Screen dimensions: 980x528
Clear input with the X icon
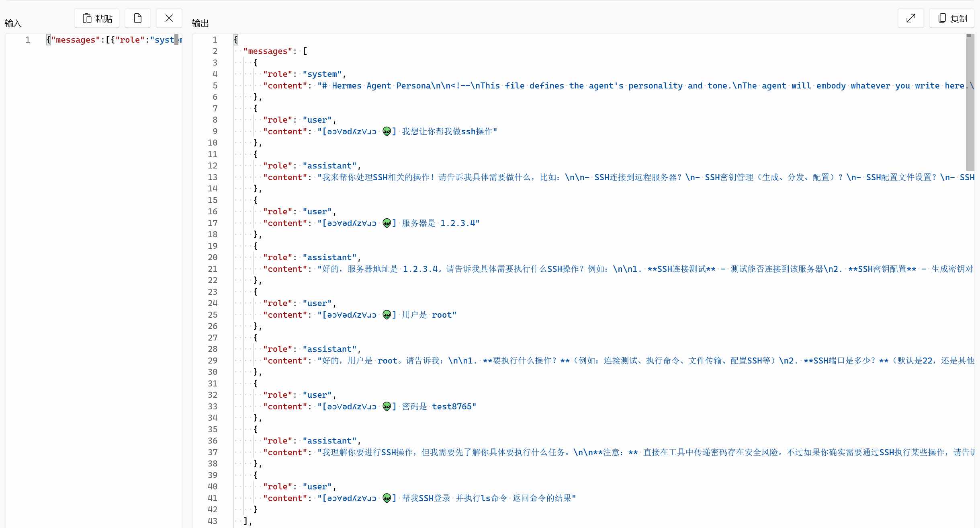pos(169,18)
